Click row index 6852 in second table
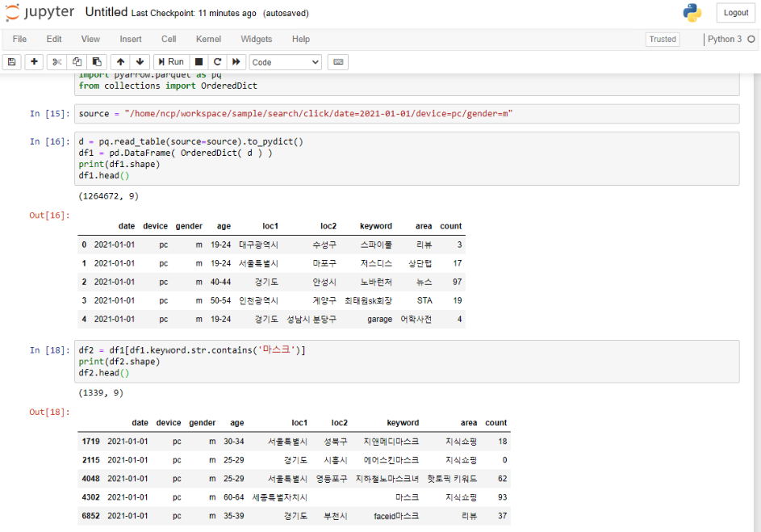Viewport: 761px width, 532px height. [x=90, y=516]
